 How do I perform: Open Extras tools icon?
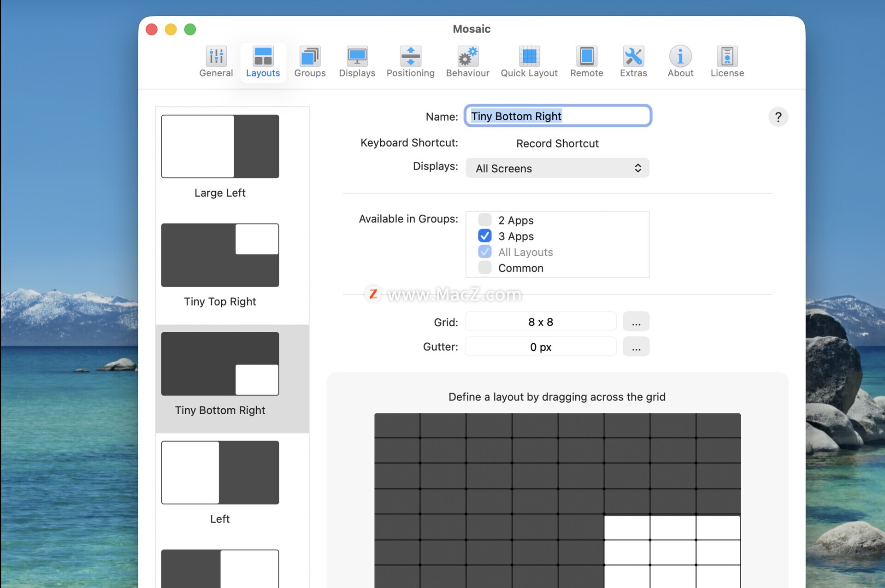pos(633,57)
